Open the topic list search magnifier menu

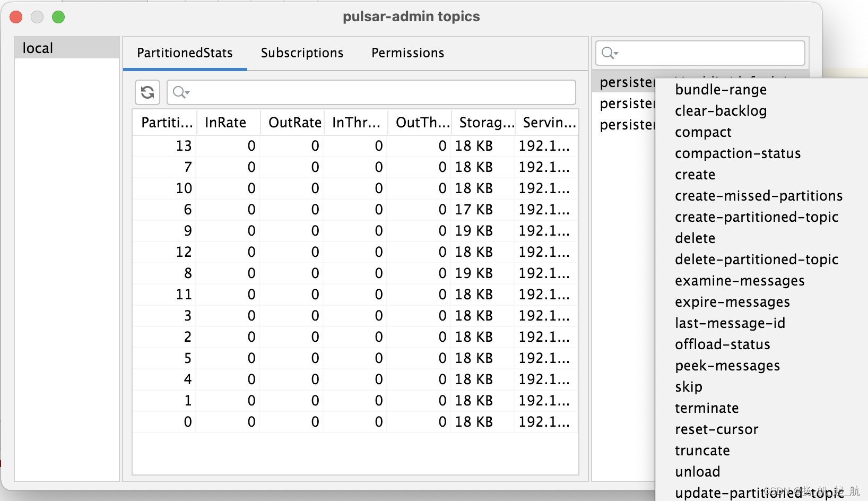(x=609, y=53)
